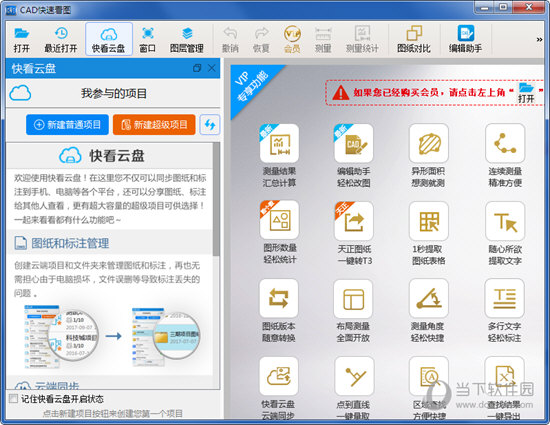Image resolution: width=550 pixels, height=425 pixels.
Task: Click 新建普通项目 button
Action: [x=67, y=124]
